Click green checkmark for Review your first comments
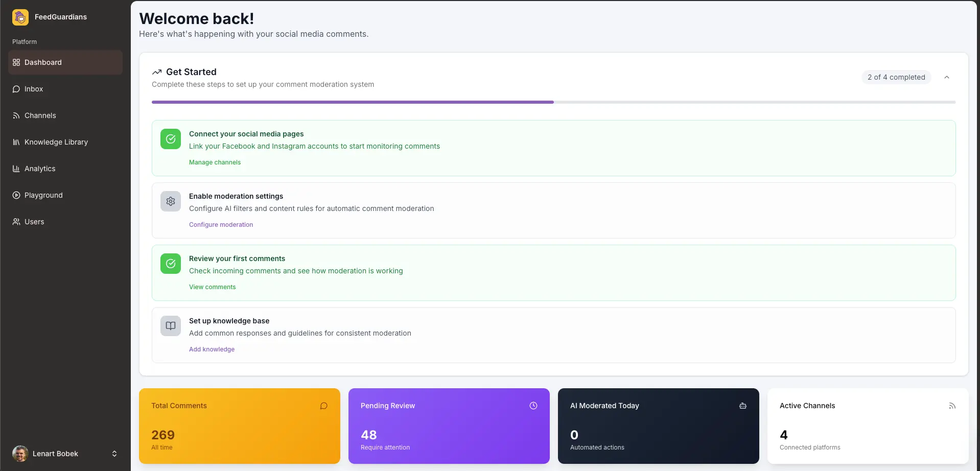The image size is (980, 471). pyautogui.click(x=171, y=264)
